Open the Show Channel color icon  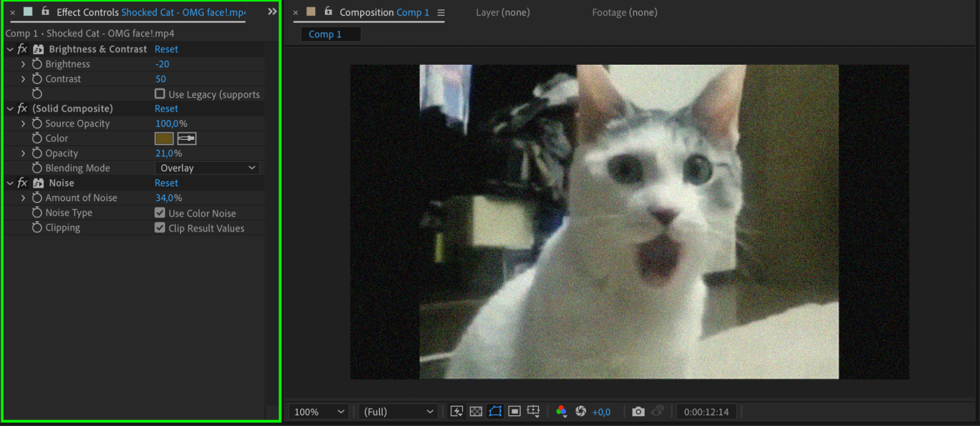coord(561,411)
